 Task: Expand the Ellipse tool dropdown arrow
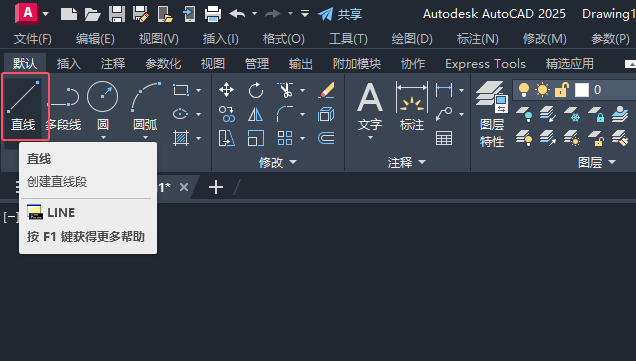[x=198, y=114]
